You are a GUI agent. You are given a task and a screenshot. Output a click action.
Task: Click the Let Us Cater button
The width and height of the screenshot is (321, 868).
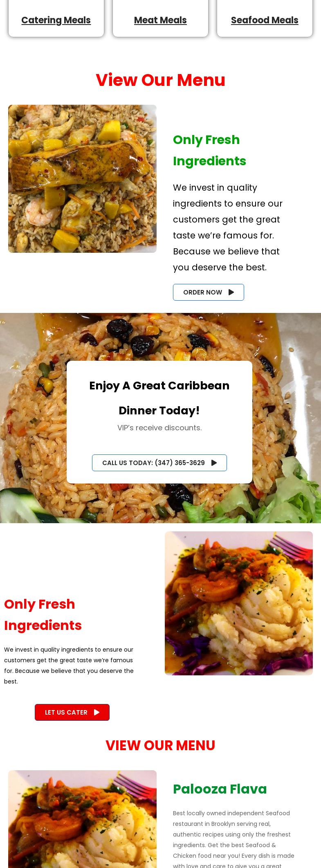click(72, 712)
